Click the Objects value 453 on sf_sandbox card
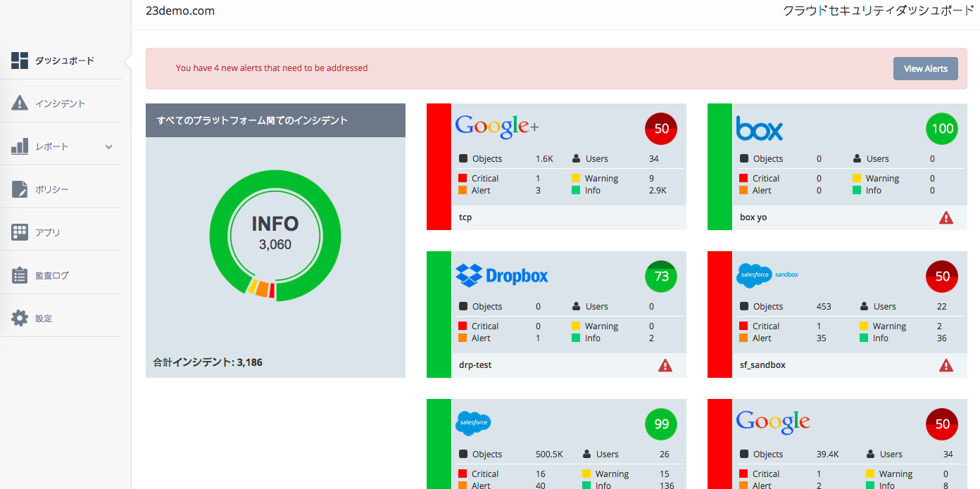Viewport: 980px width, 489px height. click(x=824, y=307)
